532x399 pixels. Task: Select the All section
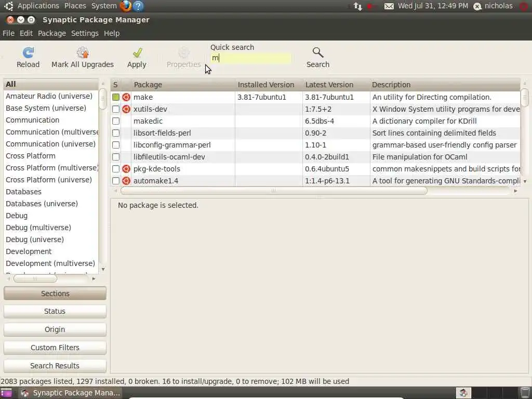click(51, 84)
